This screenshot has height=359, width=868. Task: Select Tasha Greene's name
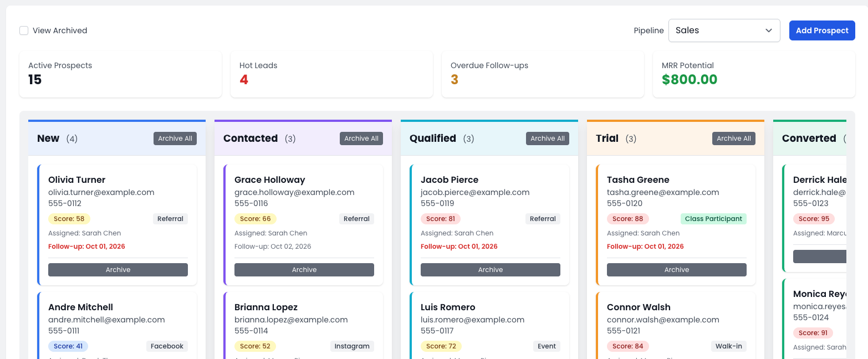click(x=638, y=179)
